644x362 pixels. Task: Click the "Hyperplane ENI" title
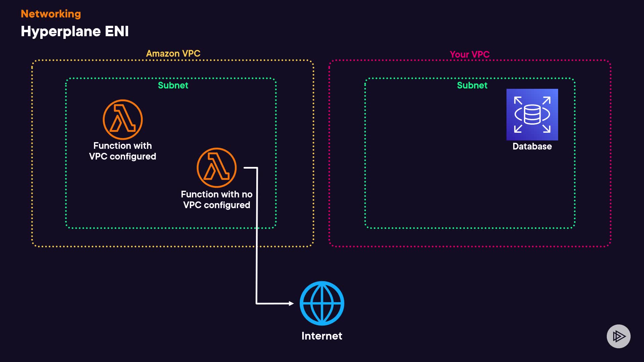tap(74, 31)
